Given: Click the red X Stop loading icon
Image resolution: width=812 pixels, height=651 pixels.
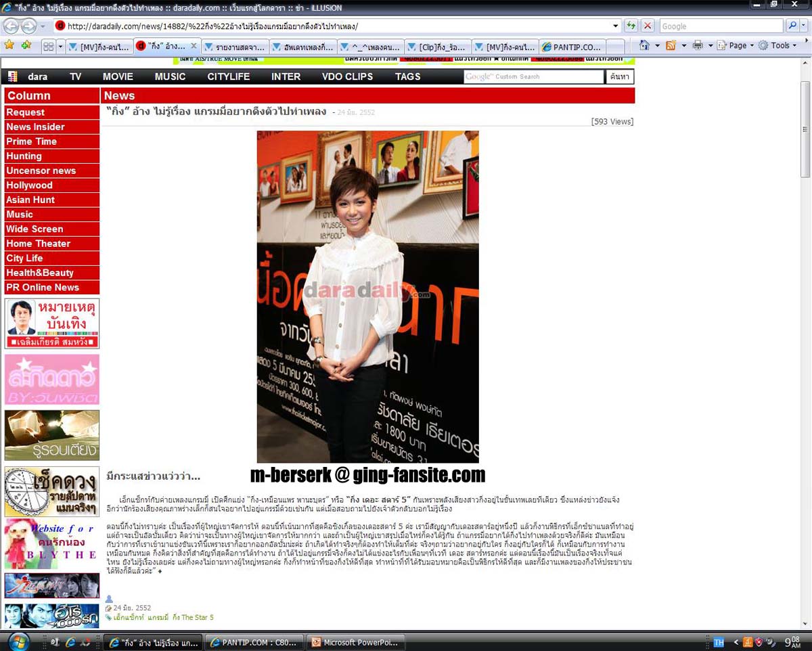Looking at the screenshot, I should (x=648, y=26).
